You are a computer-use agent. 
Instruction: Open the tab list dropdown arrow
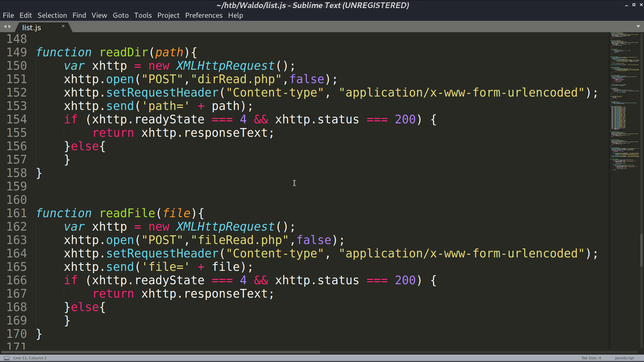tap(638, 26)
